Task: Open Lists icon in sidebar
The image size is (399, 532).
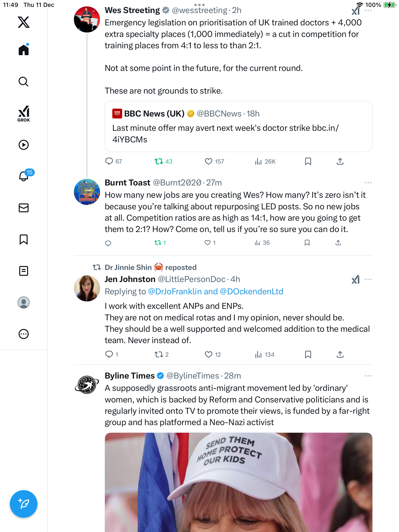Action: tap(24, 271)
